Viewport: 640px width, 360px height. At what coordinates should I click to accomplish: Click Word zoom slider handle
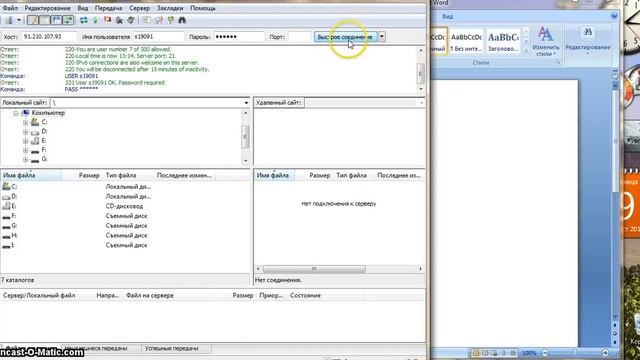tap(575, 353)
